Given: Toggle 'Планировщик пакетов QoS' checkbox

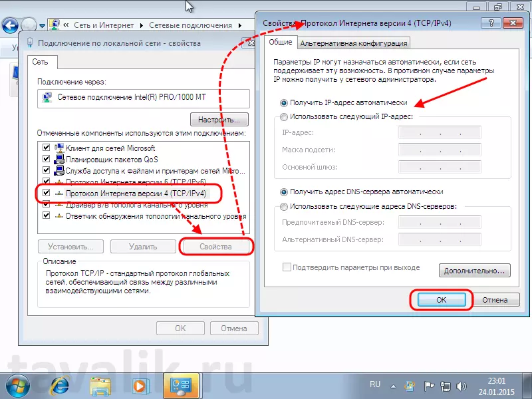Looking at the screenshot, I should point(46,159).
